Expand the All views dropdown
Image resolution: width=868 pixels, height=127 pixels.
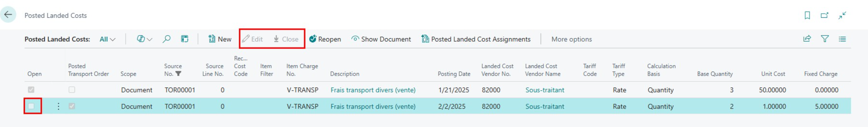coord(107,39)
